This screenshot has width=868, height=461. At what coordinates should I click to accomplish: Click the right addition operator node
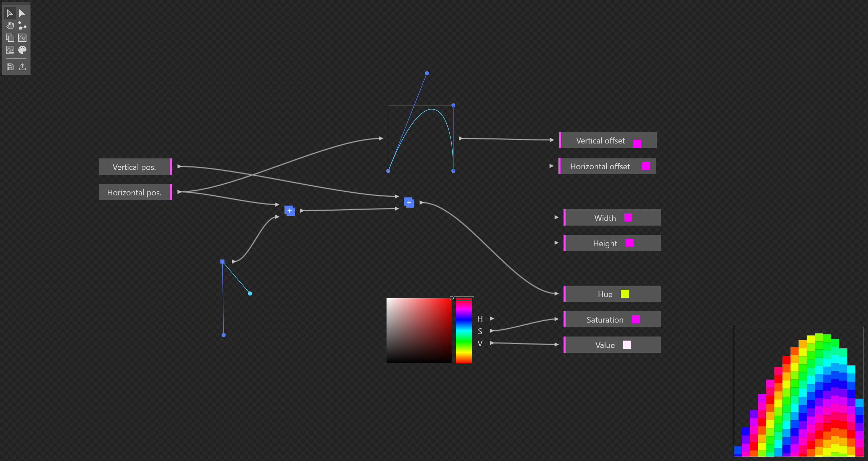[409, 203]
